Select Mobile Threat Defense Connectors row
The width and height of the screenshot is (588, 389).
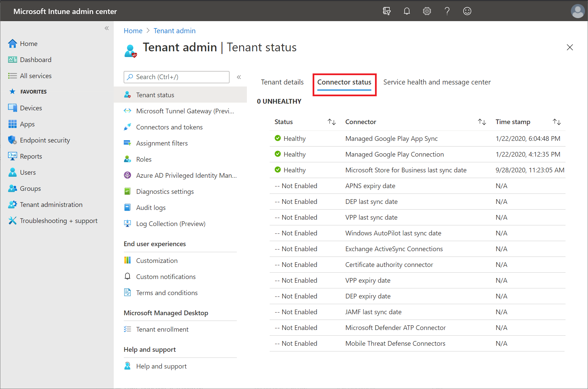click(x=418, y=343)
